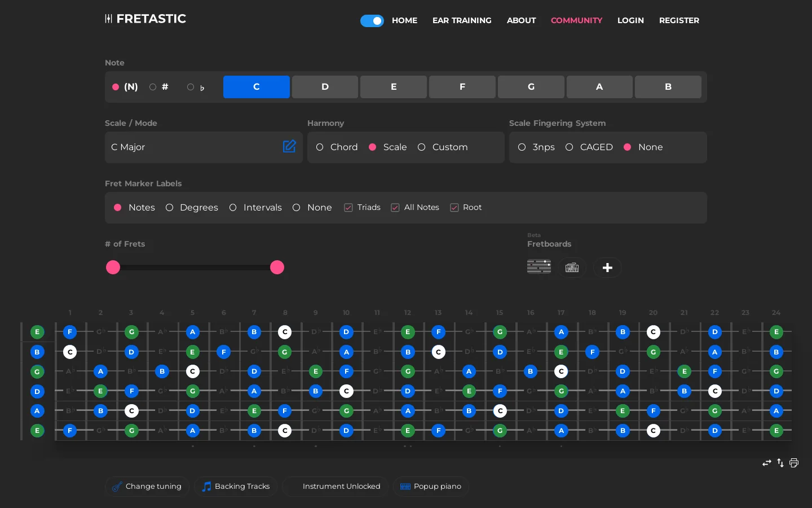Viewport: 812px width, 508px height.
Task: Uncheck the Root checkbox
Action: coord(454,208)
